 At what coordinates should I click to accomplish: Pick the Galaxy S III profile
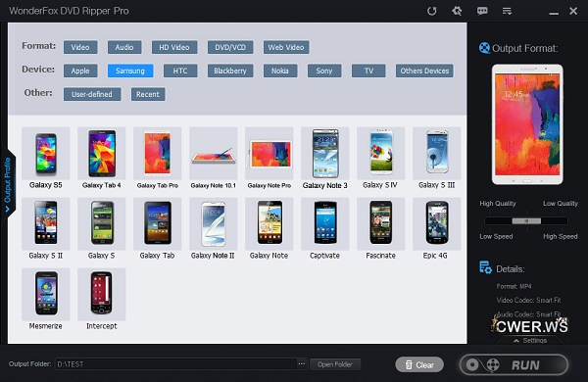point(437,159)
